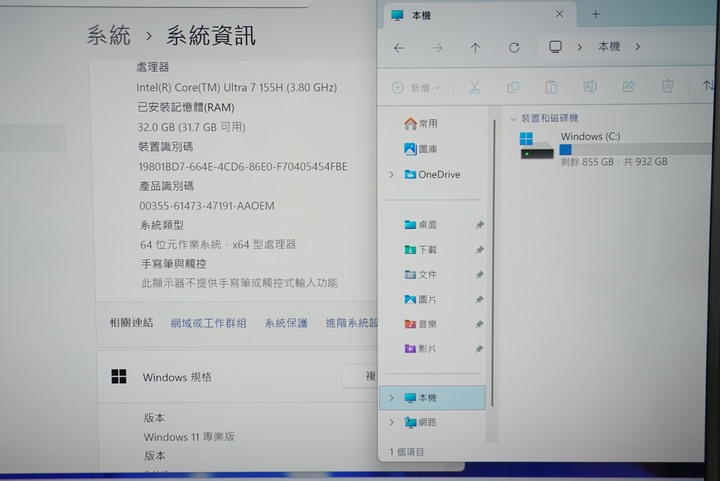This screenshot has width=720, height=481.
Task: Expand the OneDrive tree node
Action: (391, 174)
